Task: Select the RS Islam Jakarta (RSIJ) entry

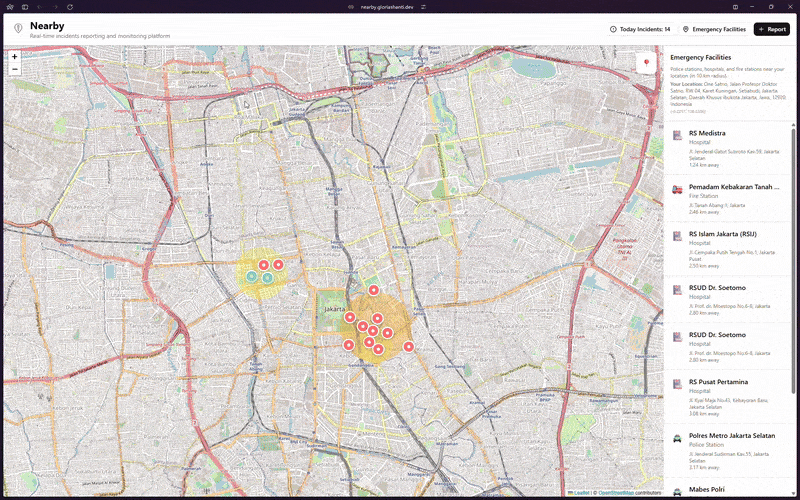Action: tap(727, 249)
